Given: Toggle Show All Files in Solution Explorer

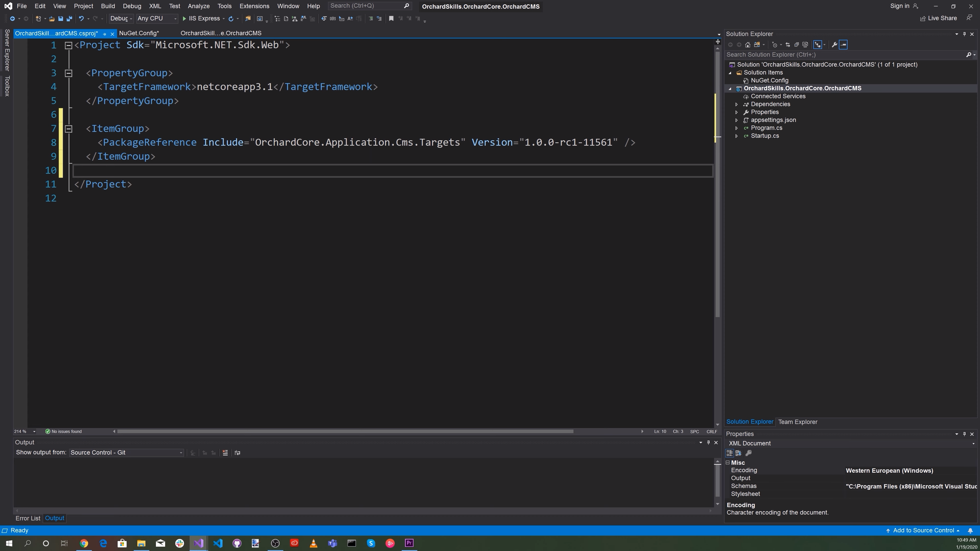Looking at the screenshot, I should [805, 45].
